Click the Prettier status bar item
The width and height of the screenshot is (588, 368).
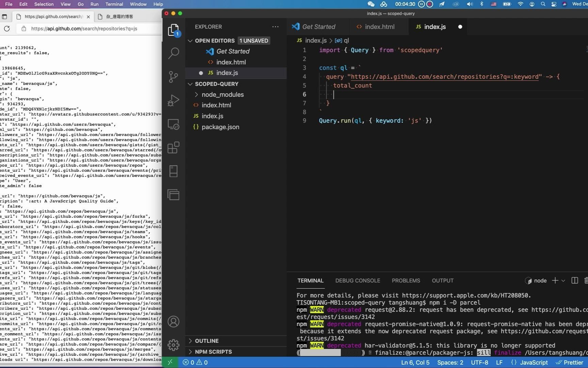(x=569, y=362)
